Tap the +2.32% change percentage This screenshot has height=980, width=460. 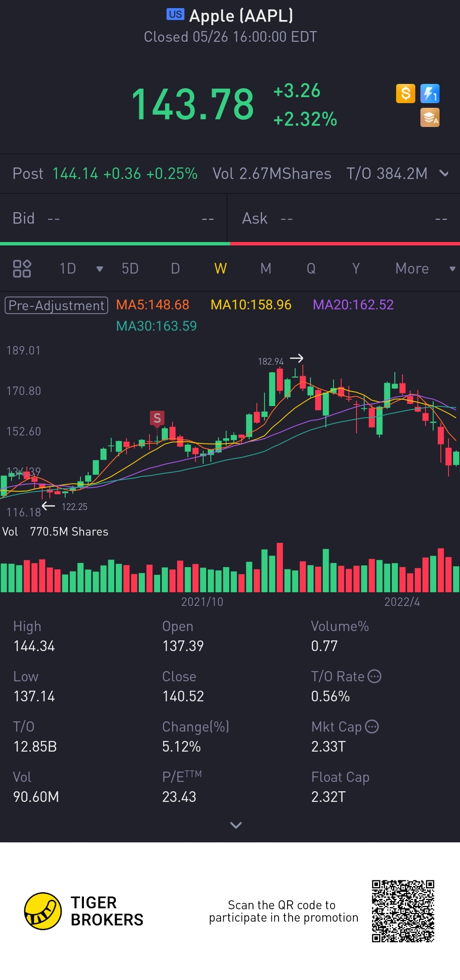(x=305, y=119)
